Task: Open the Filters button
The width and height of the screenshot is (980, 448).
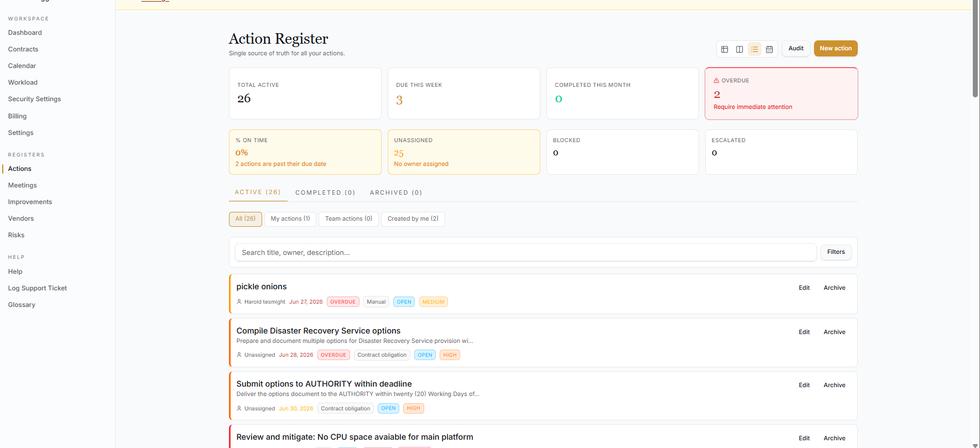Action: point(836,252)
